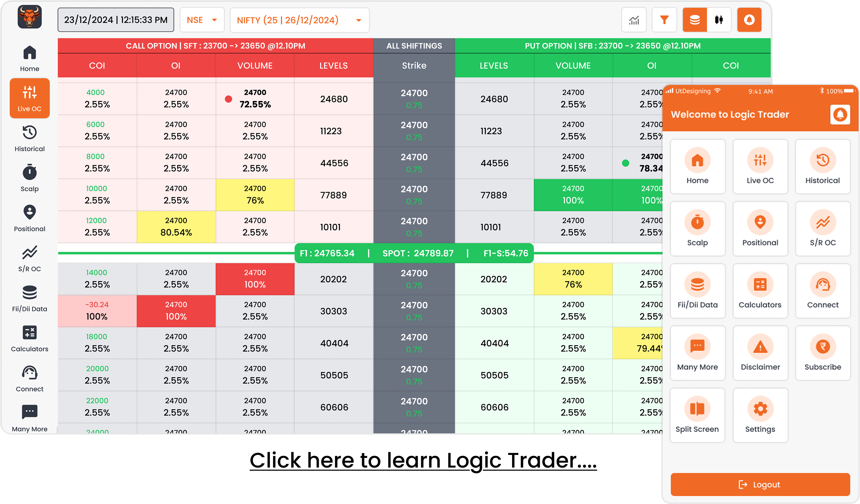
Task: Expand the NIFTY expiry selector
Action: 299,20
